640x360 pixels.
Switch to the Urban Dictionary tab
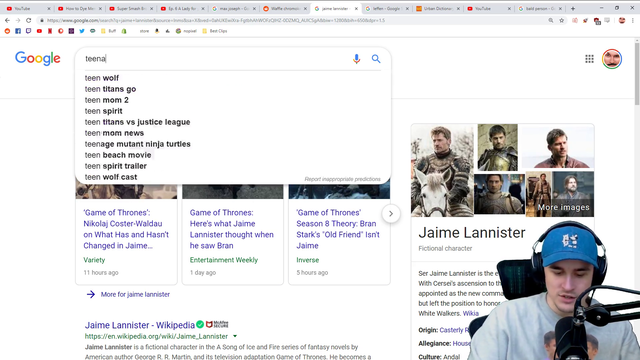coord(438,8)
